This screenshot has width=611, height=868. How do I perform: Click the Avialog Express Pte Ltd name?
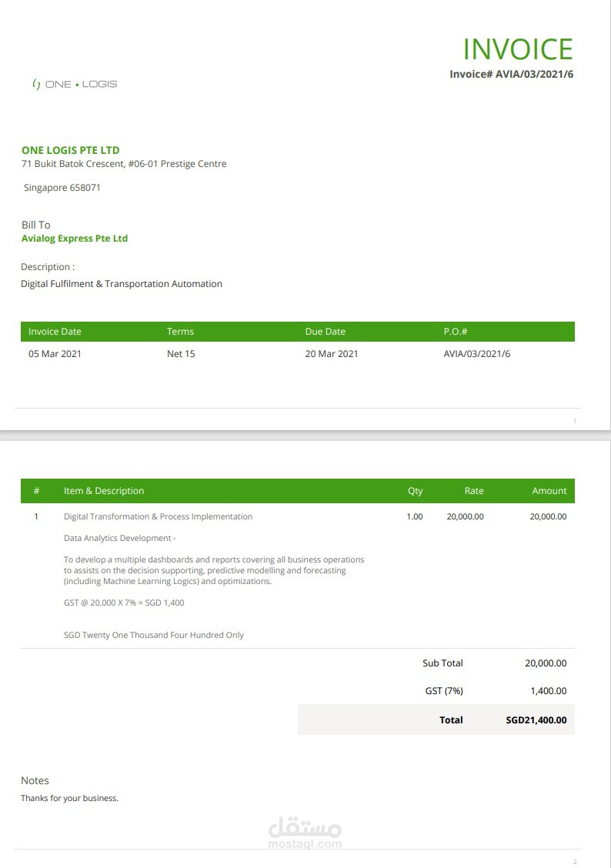(75, 239)
